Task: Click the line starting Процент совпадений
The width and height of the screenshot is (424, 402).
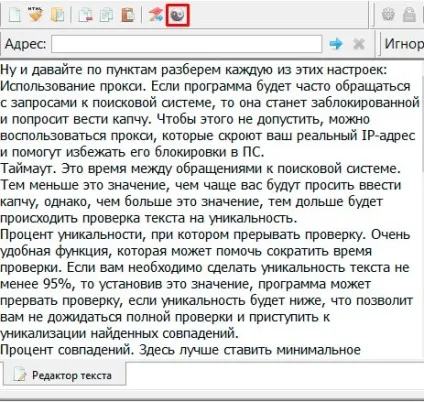Action: [180, 350]
